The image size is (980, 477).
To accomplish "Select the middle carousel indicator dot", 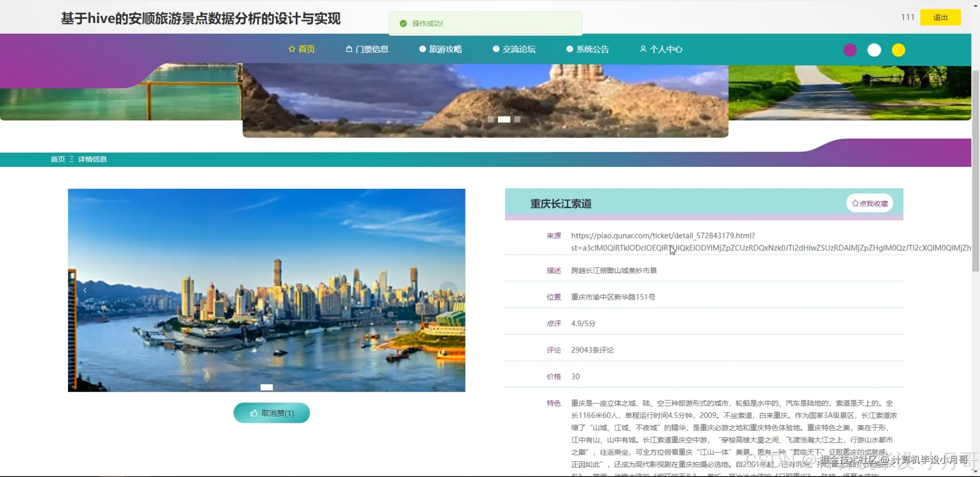I will click(x=504, y=119).
